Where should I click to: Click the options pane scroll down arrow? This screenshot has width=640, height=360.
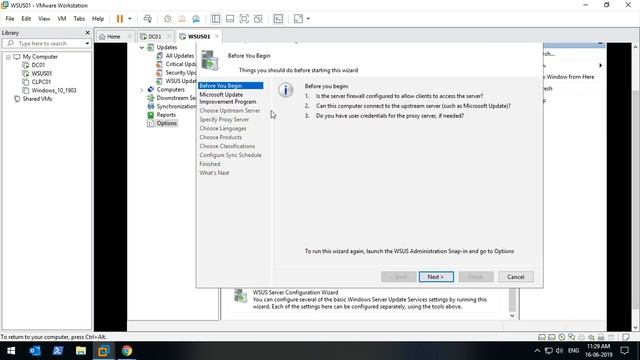click(512, 316)
